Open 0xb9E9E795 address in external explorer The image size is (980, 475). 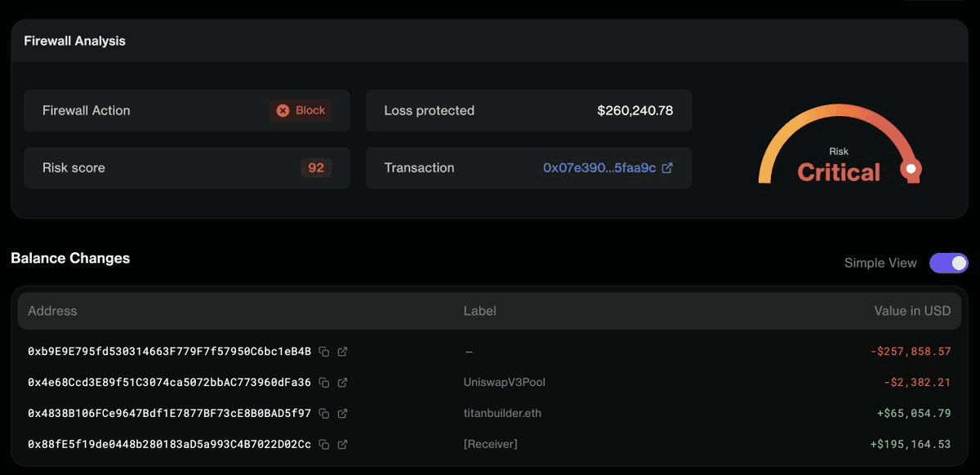[x=343, y=352]
